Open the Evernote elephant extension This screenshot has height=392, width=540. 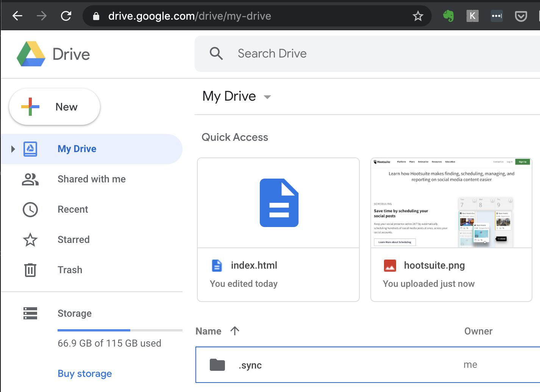448,16
